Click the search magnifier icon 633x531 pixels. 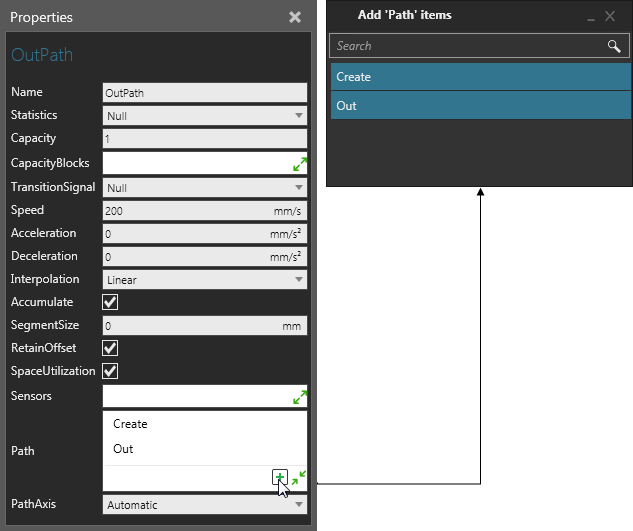pyautogui.click(x=614, y=46)
